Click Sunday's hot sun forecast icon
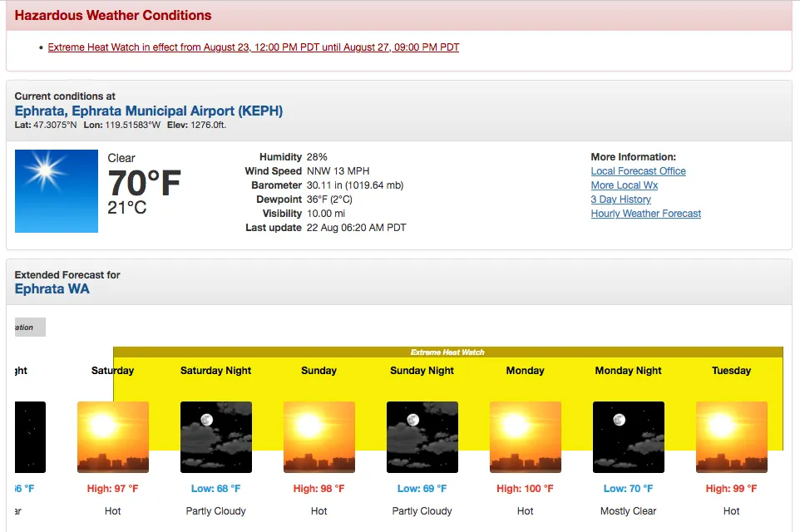 (x=319, y=436)
